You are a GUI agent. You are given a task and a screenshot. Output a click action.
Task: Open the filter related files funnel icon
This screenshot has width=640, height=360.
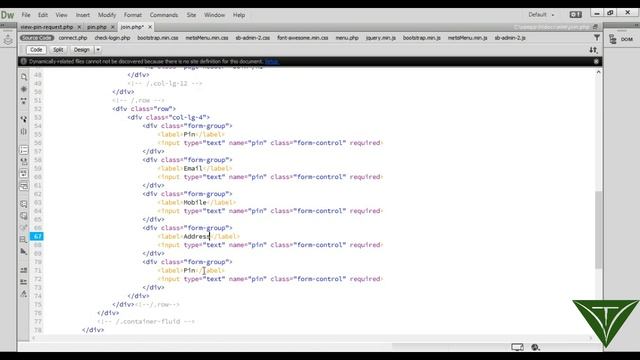point(597,38)
